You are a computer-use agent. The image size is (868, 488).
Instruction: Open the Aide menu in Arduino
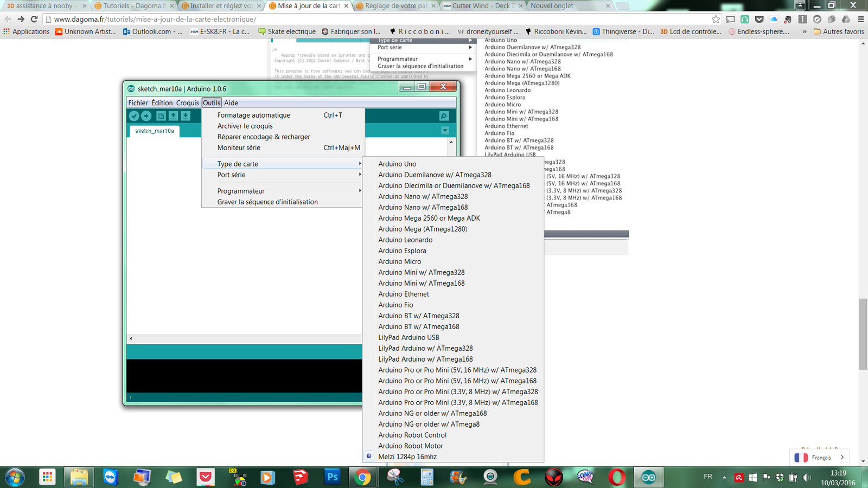click(x=231, y=103)
